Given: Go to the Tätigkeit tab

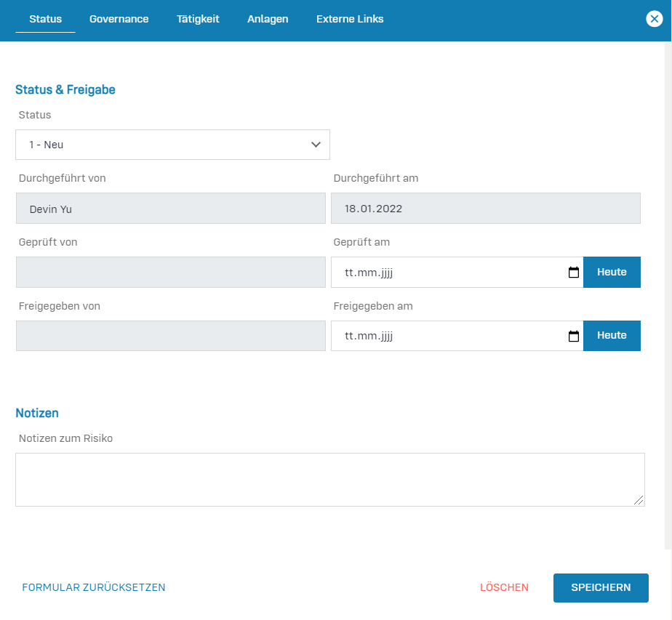Looking at the screenshot, I should click(x=198, y=20).
